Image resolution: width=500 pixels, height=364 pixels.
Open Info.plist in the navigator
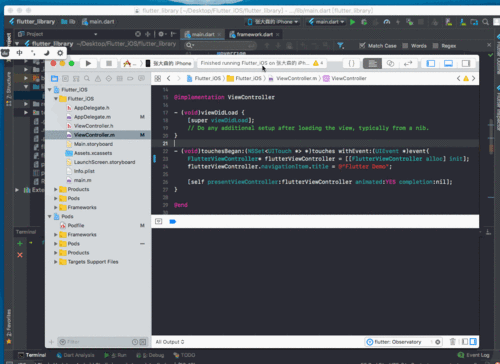tap(84, 171)
